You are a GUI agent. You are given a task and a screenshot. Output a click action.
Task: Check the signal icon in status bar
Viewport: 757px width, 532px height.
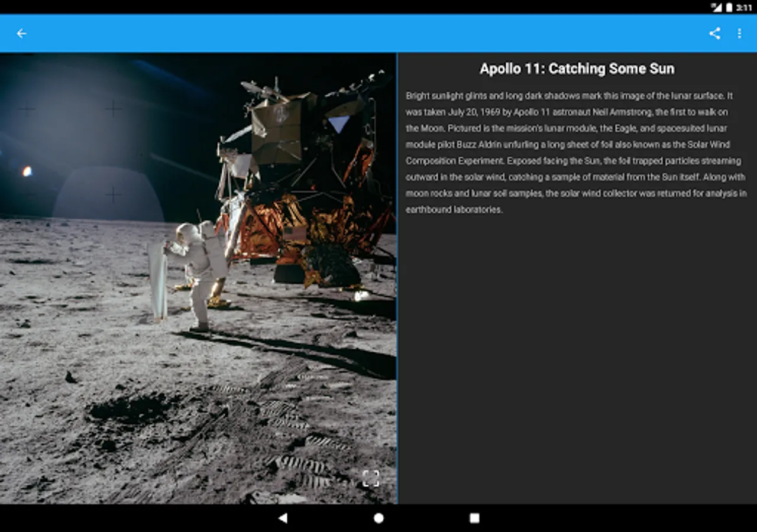(716, 7)
